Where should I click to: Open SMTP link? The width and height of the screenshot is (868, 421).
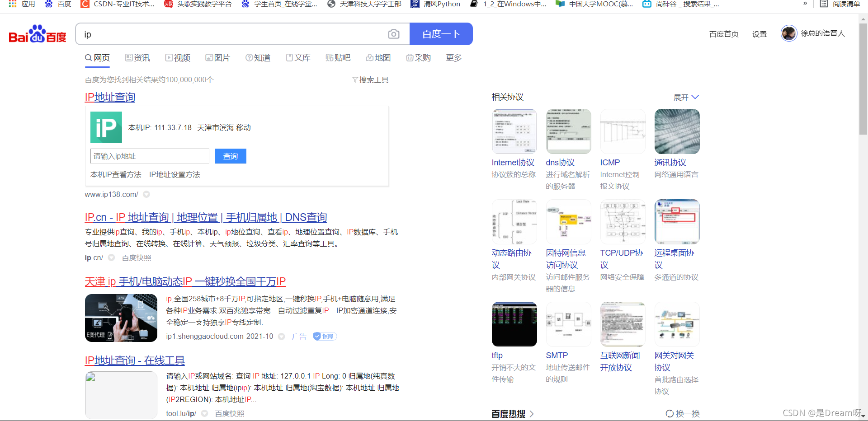pyautogui.click(x=557, y=356)
